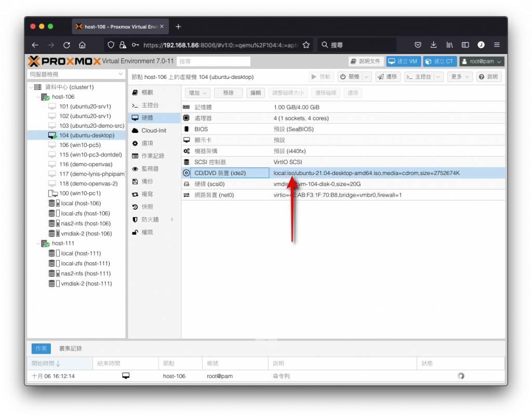Select VM 116 (demo-openvas) in tree
532x418 pixels.
point(86,165)
